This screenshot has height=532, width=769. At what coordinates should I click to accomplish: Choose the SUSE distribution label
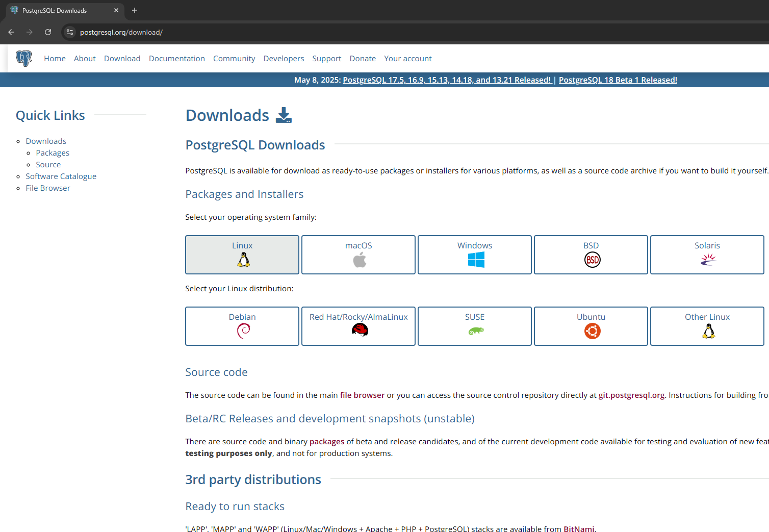point(475,317)
